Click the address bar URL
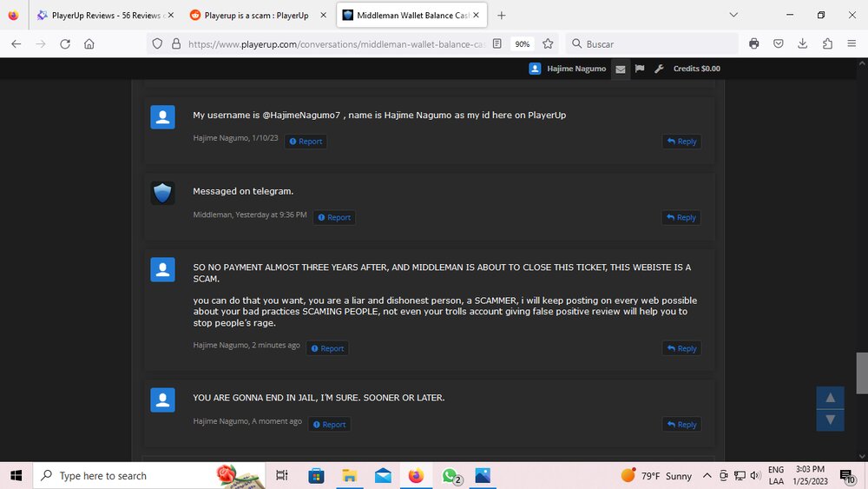The height and width of the screenshot is (489, 868). click(x=337, y=44)
